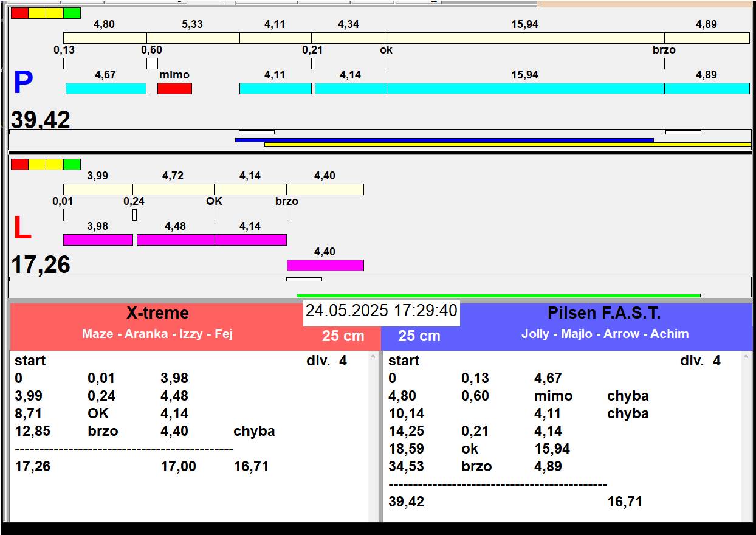Click the 25 cm label on the blue header
The image size is (756, 535).
tap(419, 336)
